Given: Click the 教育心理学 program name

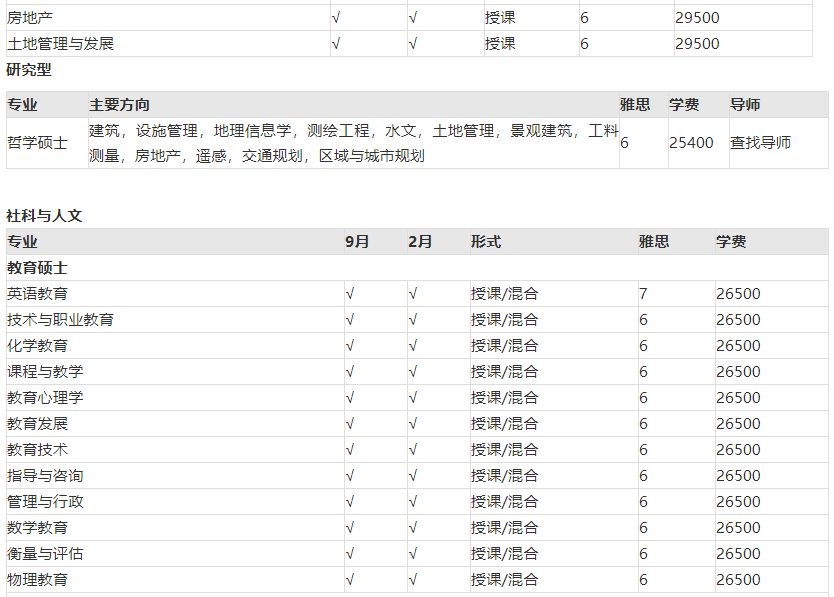Looking at the screenshot, I should click(45, 398).
